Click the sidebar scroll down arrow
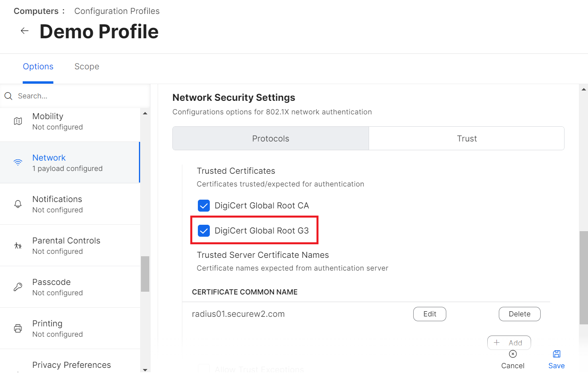 (x=145, y=370)
